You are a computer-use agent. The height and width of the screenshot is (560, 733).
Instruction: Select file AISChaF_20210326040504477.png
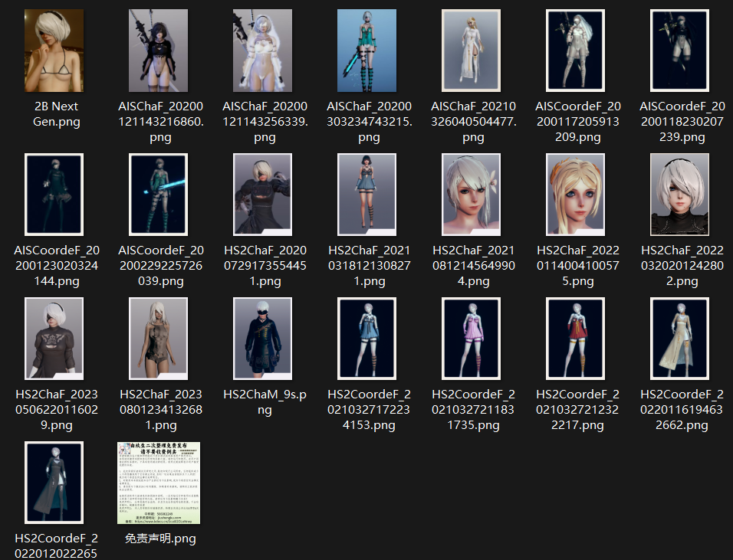pos(472,51)
